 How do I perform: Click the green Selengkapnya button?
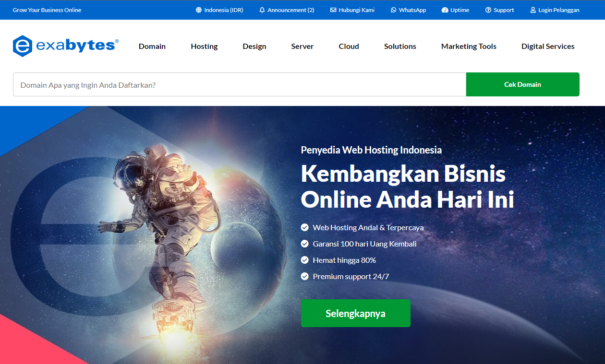356,313
